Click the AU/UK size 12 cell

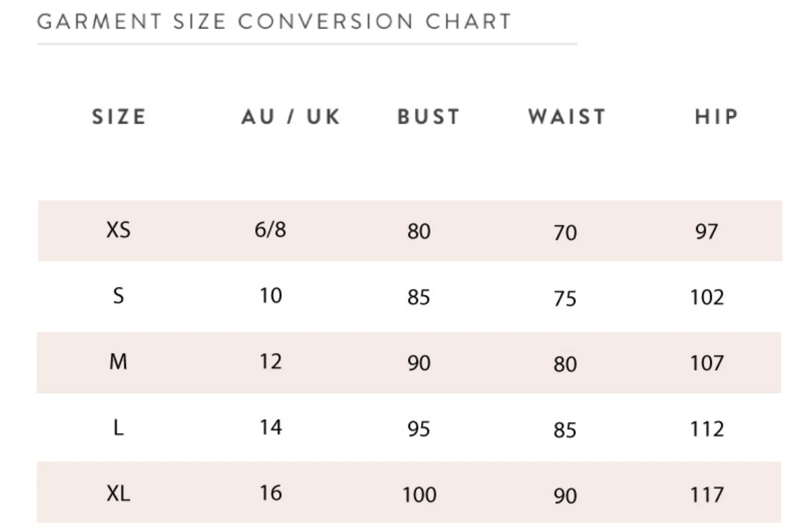(x=271, y=362)
